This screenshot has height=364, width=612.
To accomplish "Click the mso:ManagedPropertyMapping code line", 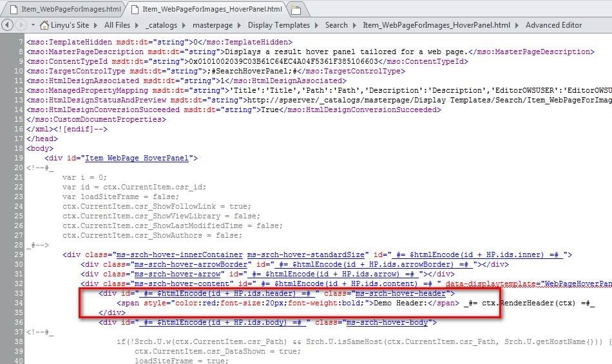I will pyautogui.click(x=319, y=90).
